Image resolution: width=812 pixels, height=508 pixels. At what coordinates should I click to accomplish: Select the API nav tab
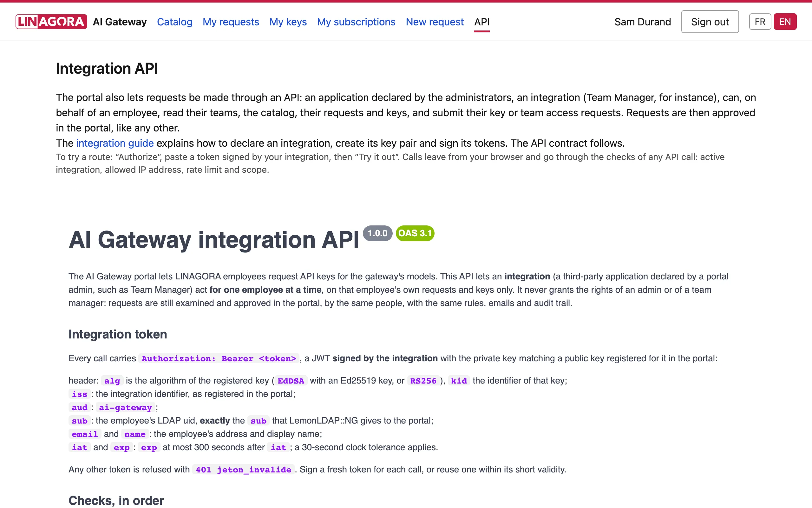tap(481, 22)
